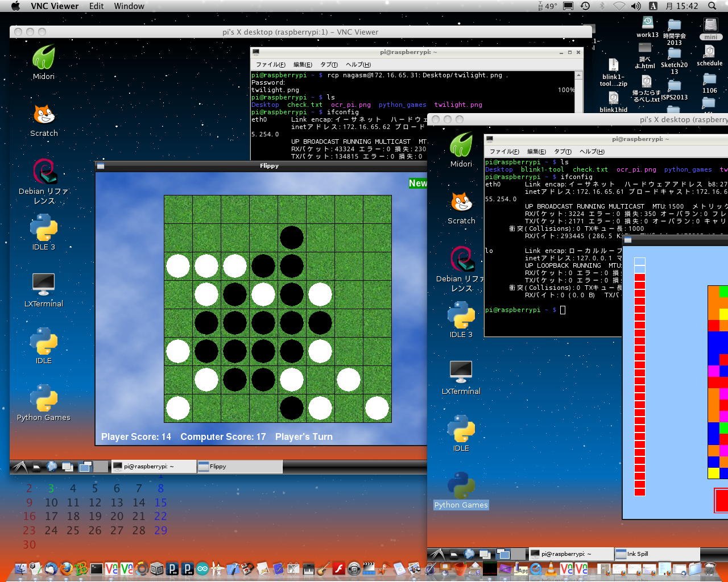The image size is (728, 582).
Task: Switch to pi@raspberrypi terminal in right taskbar
Action: pos(571,554)
